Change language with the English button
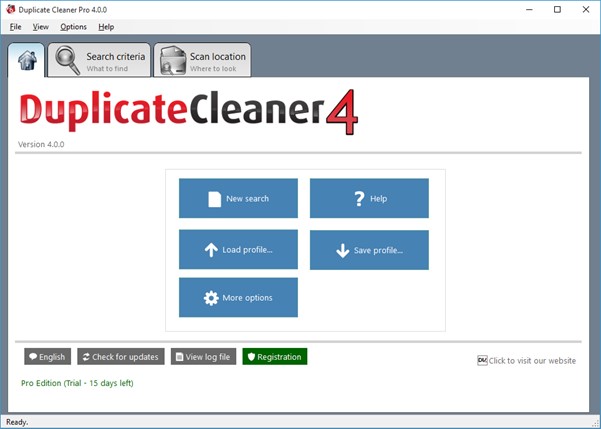The height and width of the screenshot is (429, 601). [47, 357]
